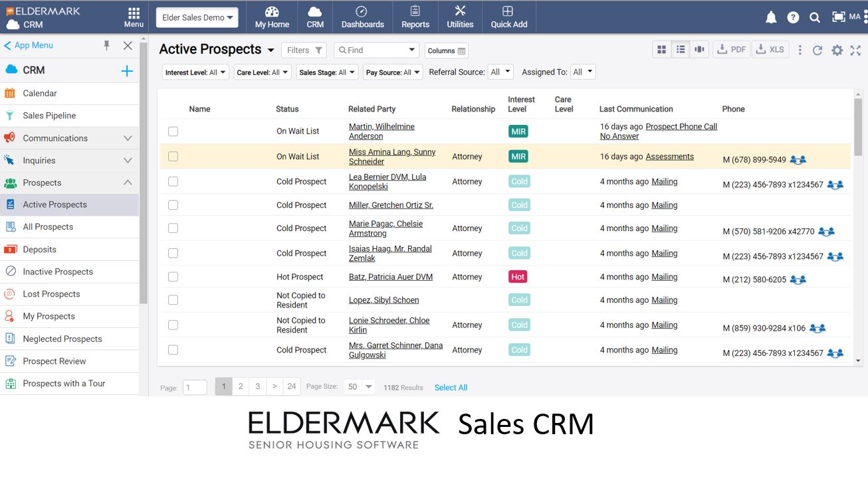This screenshot has width=868, height=488.
Task: Open the Pay Source filter dropdown
Action: tap(393, 72)
